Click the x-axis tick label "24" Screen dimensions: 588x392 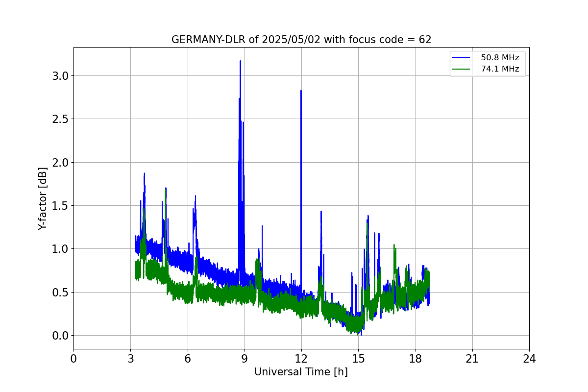(529, 359)
